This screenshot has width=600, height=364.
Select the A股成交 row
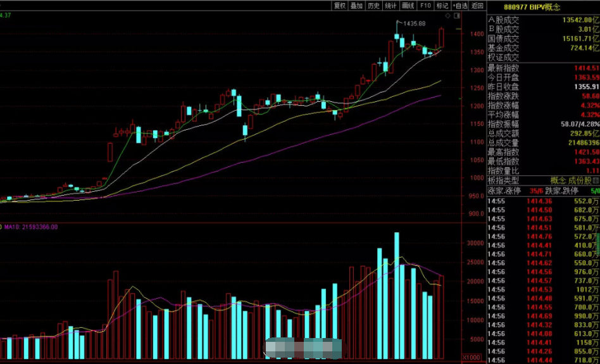(x=544, y=20)
